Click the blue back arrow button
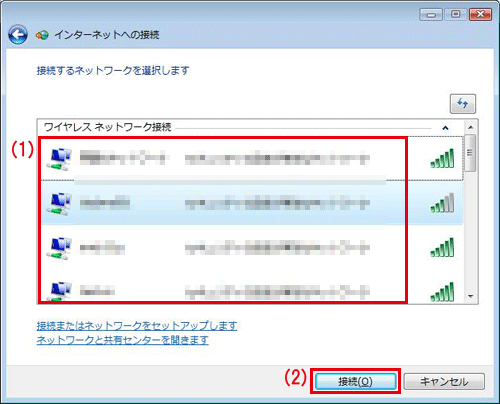The image size is (500, 404). point(18,35)
